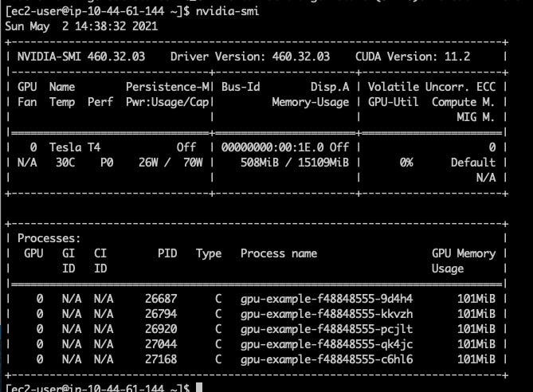Viewport: 533px width, 392px height.
Task: Click the 0% GPU utilization value
Action: tap(406, 163)
